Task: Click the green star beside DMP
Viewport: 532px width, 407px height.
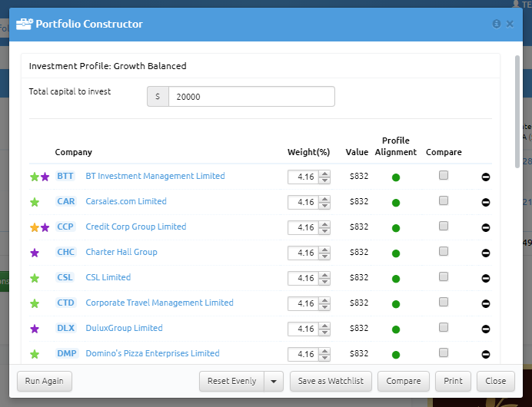Action: [x=35, y=354]
